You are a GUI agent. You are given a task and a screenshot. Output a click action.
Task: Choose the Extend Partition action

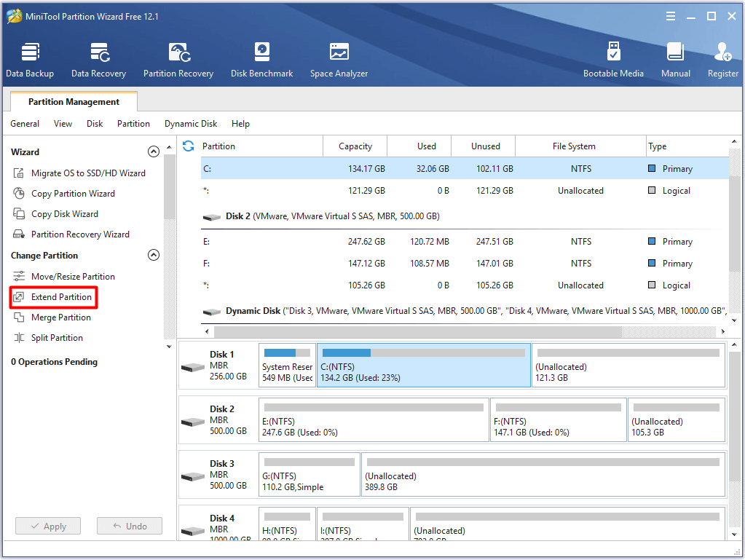pyautogui.click(x=52, y=297)
